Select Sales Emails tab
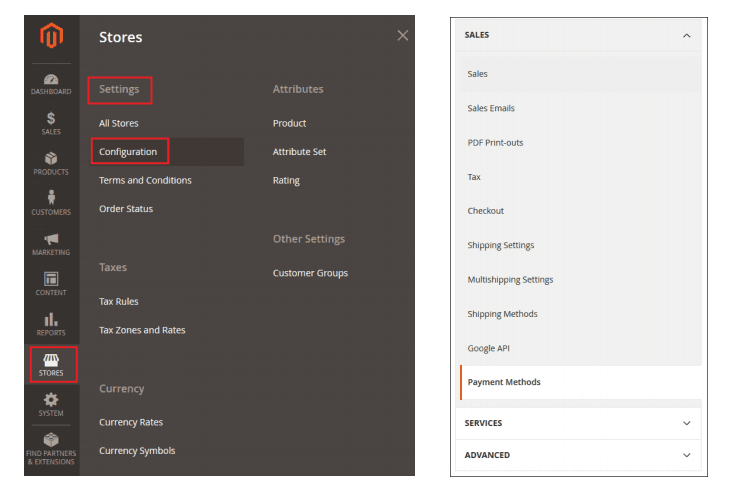750x490 pixels. point(581,108)
